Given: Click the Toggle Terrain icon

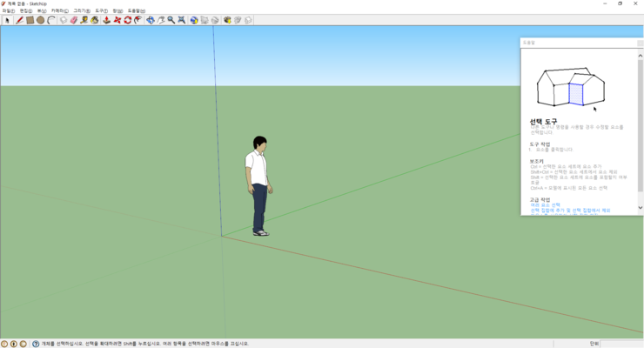Looking at the screenshot, I should pyautogui.click(x=205, y=20).
